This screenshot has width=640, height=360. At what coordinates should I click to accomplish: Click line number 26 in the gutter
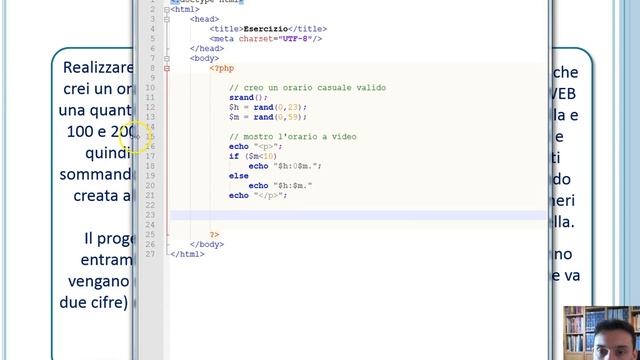(150, 244)
